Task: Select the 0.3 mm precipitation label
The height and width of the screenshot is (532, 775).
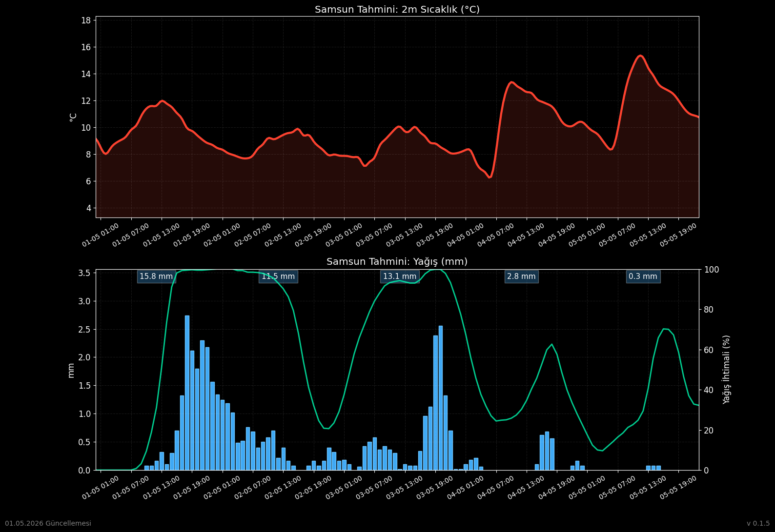Action: [x=643, y=276]
